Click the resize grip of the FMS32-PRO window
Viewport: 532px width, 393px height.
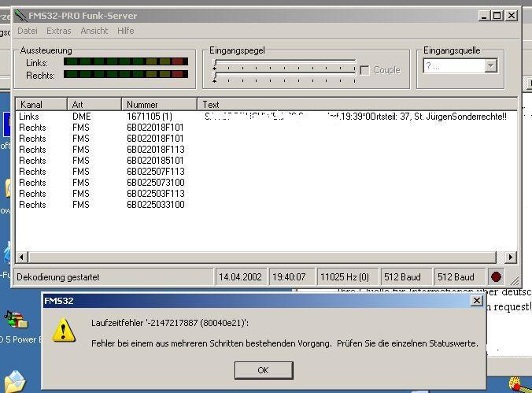click(514, 280)
